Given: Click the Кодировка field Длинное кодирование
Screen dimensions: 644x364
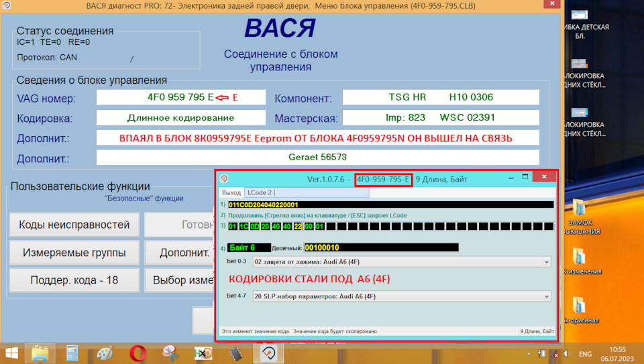Looking at the screenshot, I should click(x=180, y=118).
